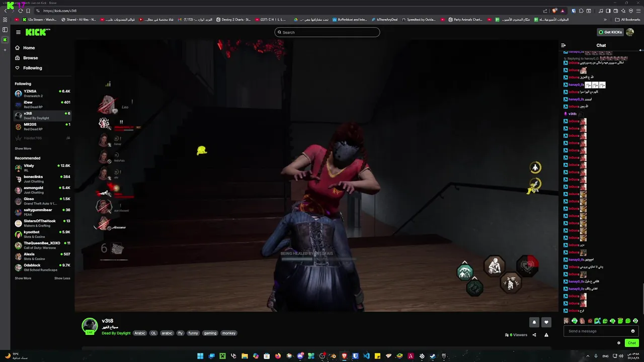This screenshot has width=644, height=362.
Task: Open YZNSA followed channel
Action: tap(42, 94)
